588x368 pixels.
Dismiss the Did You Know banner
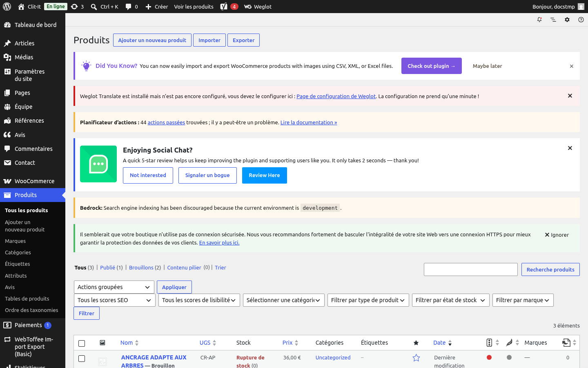click(572, 66)
